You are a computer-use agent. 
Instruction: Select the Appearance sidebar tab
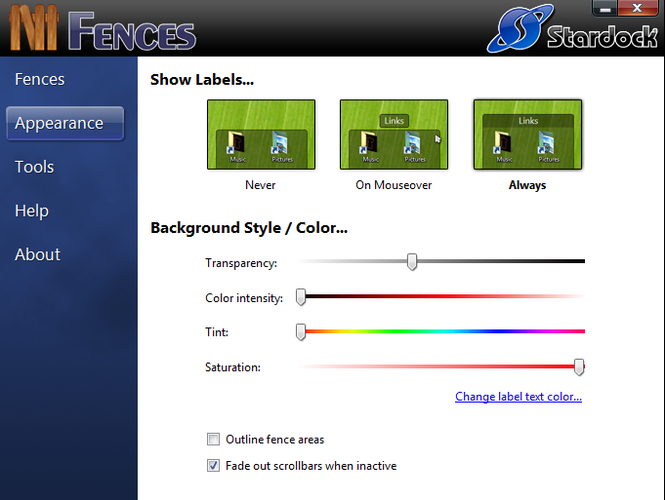(65, 123)
